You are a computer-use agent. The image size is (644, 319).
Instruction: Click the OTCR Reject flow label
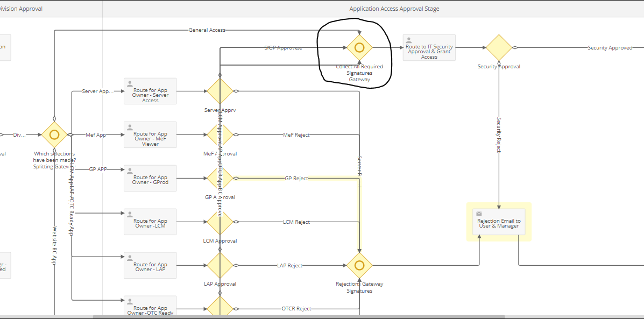[296, 309]
